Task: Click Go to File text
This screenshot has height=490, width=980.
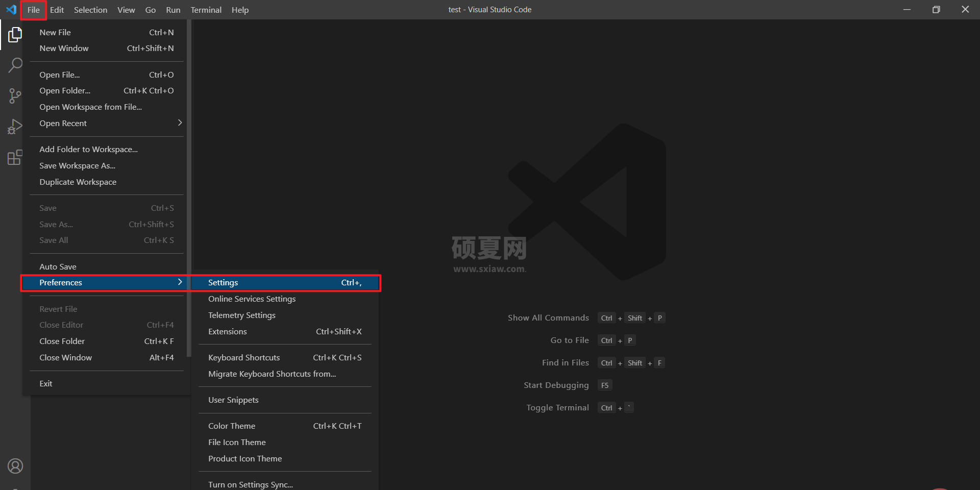Action: (570, 340)
